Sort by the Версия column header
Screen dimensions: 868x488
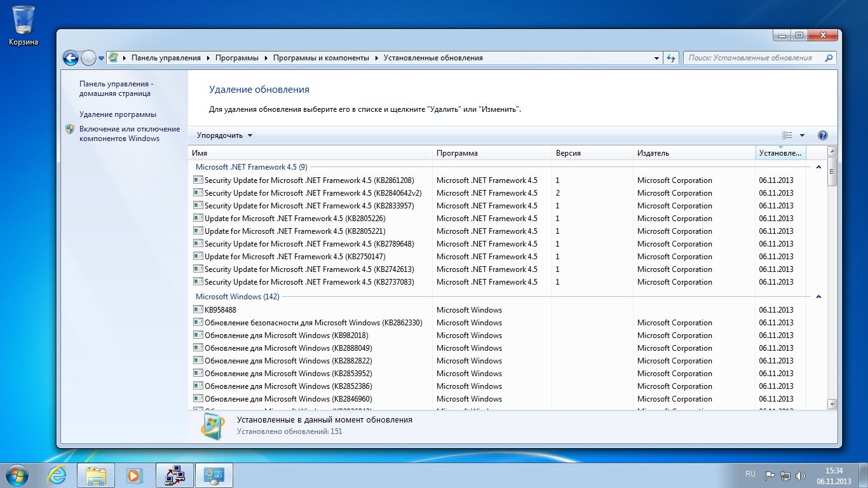click(x=592, y=153)
